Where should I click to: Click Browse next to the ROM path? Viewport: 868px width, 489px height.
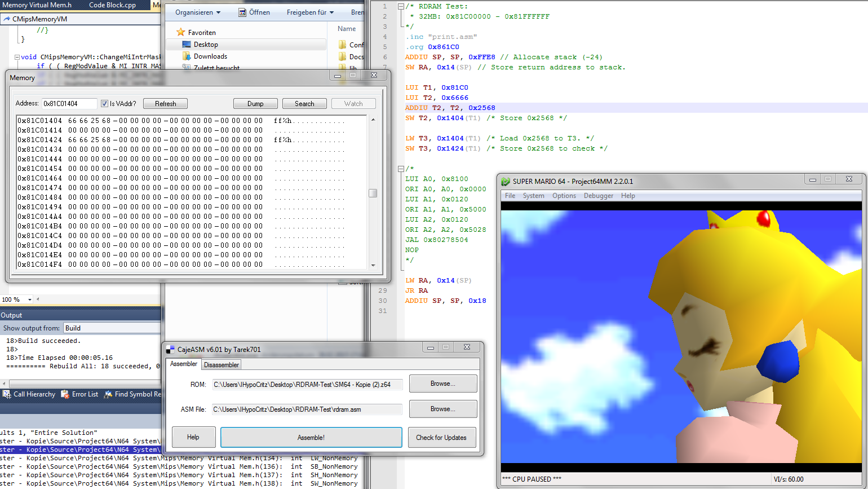click(443, 384)
